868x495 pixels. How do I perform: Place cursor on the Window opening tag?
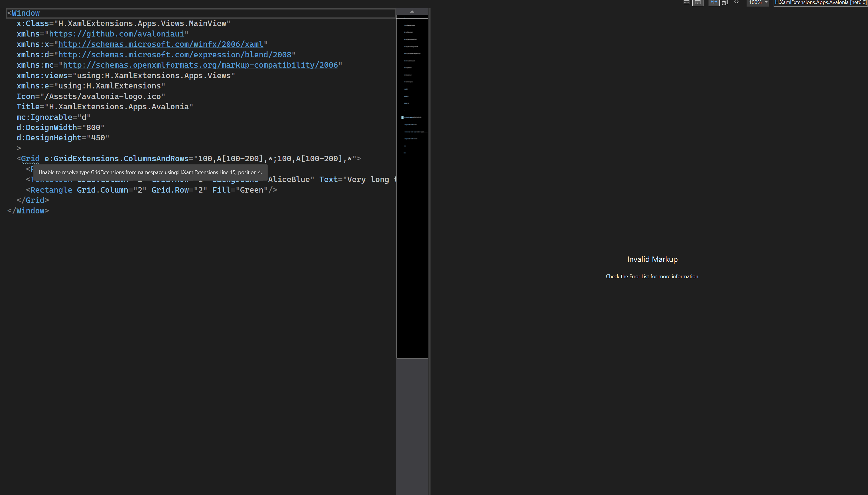(25, 13)
